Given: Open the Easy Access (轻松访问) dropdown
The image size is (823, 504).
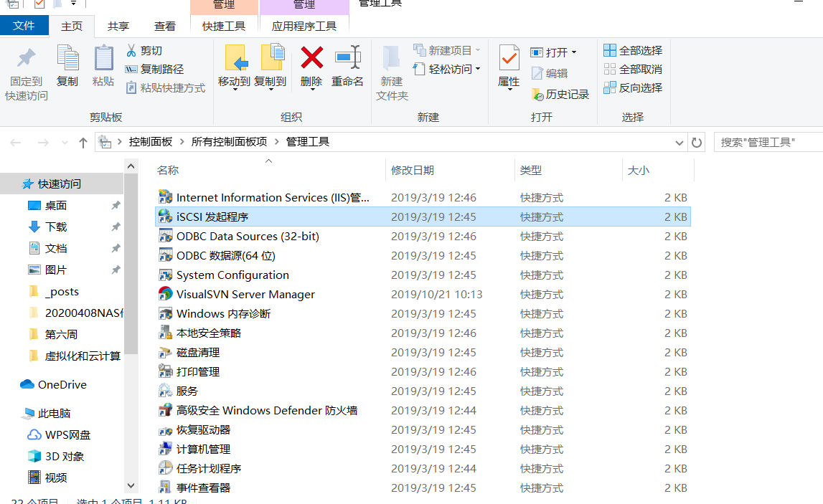Looking at the screenshot, I should (478, 69).
